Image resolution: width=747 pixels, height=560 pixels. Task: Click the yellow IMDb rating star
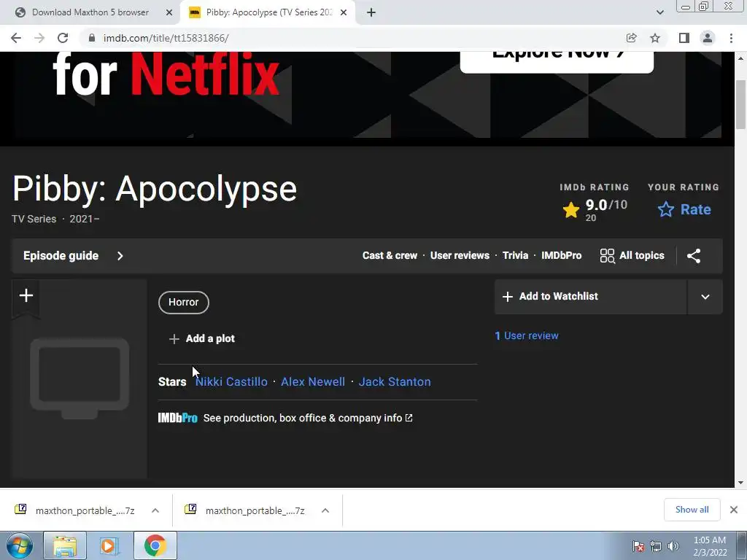(570, 209)
